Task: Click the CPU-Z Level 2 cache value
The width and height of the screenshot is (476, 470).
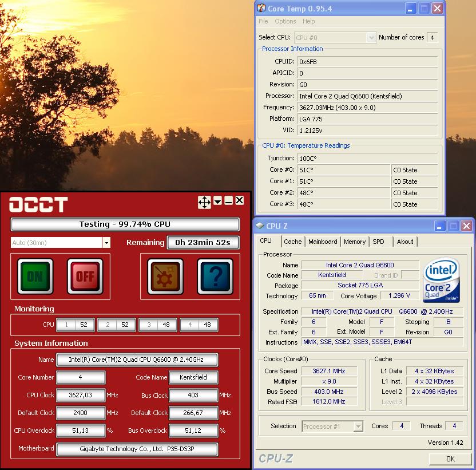Action: [435, 392]
